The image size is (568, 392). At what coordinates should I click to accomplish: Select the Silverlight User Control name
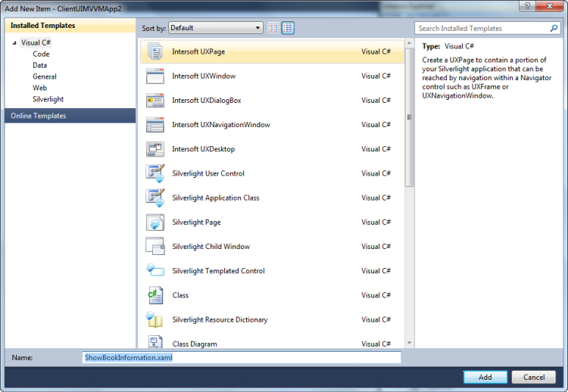208,173
